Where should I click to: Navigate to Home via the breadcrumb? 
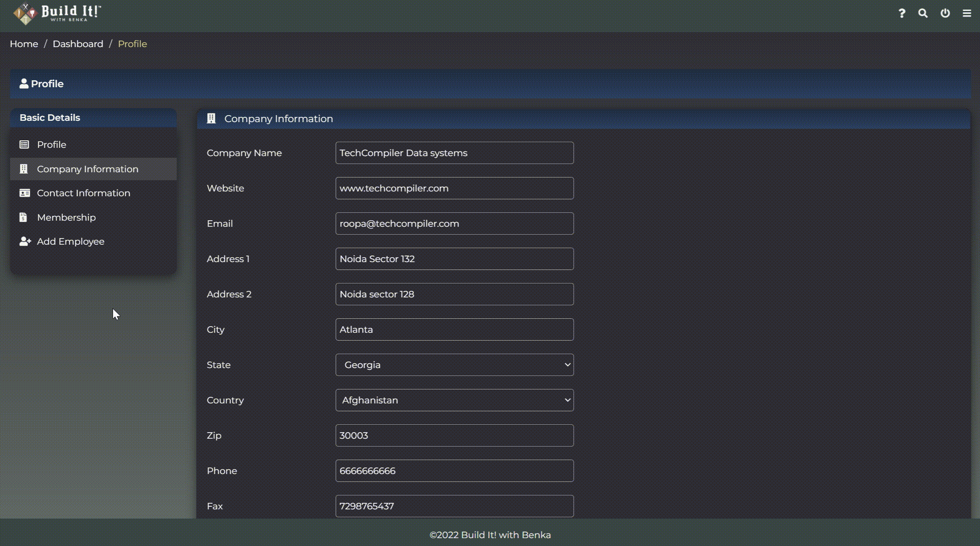[24, 44]
